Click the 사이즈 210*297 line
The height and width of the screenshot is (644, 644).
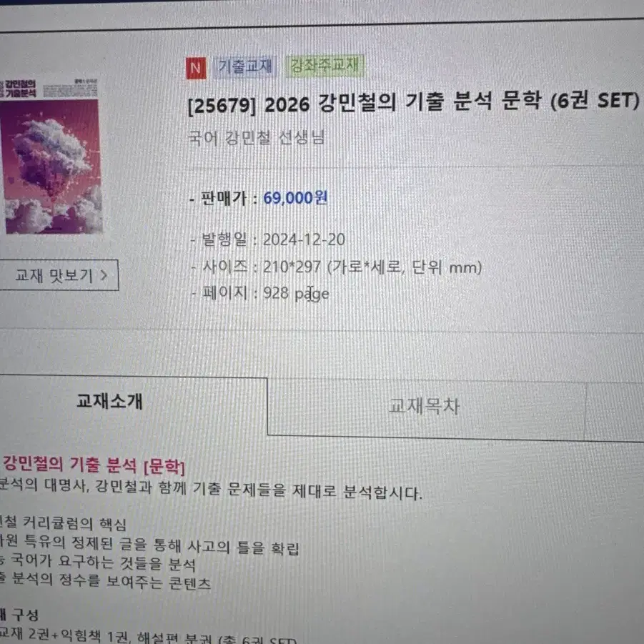click(336, 267)
